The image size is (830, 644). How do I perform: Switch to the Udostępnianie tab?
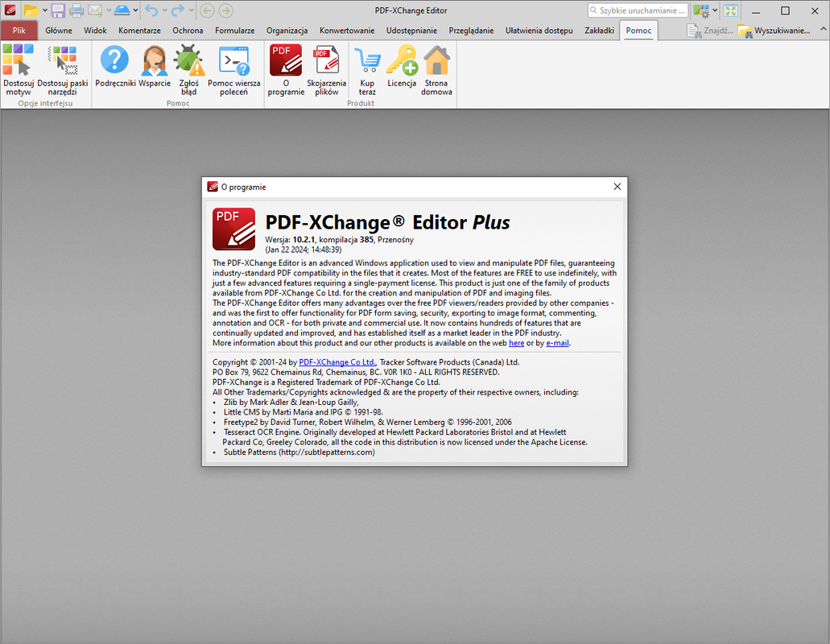(x=412, y=31)
